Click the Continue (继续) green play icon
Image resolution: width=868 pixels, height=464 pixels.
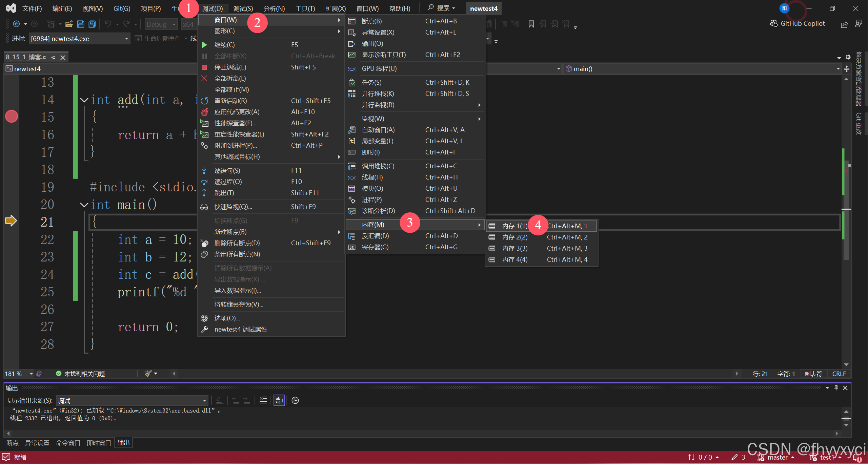coord(204,45)
